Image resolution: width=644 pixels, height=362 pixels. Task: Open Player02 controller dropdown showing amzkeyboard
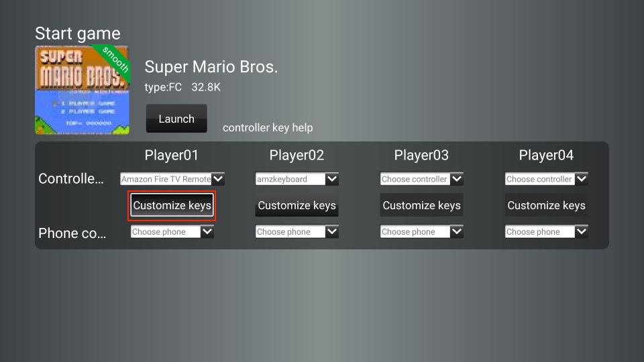(297, 179)
